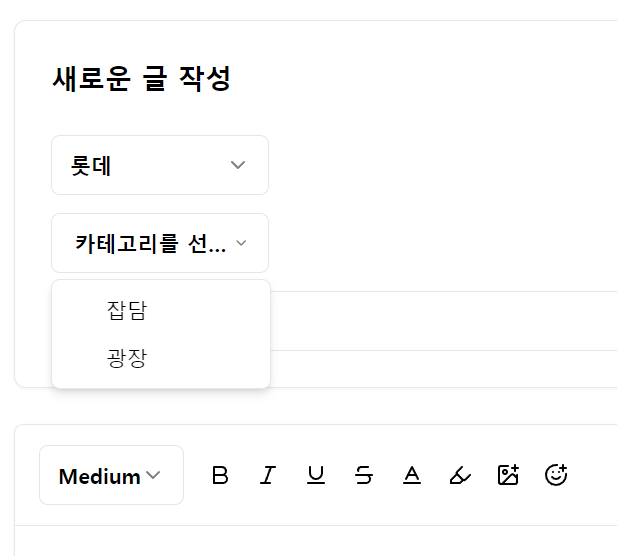Viewport: 617px width, 556px height.
Task: Collapse the 카테고리를 선... category dropdown
Action: coord(160,243)
